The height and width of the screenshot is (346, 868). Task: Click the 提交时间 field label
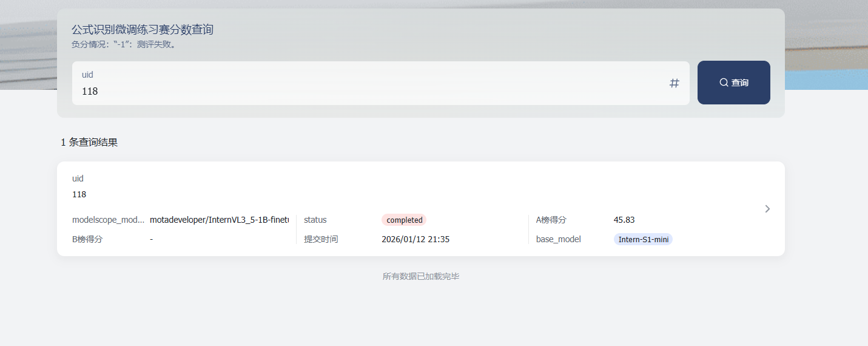[x=321, y=239]
